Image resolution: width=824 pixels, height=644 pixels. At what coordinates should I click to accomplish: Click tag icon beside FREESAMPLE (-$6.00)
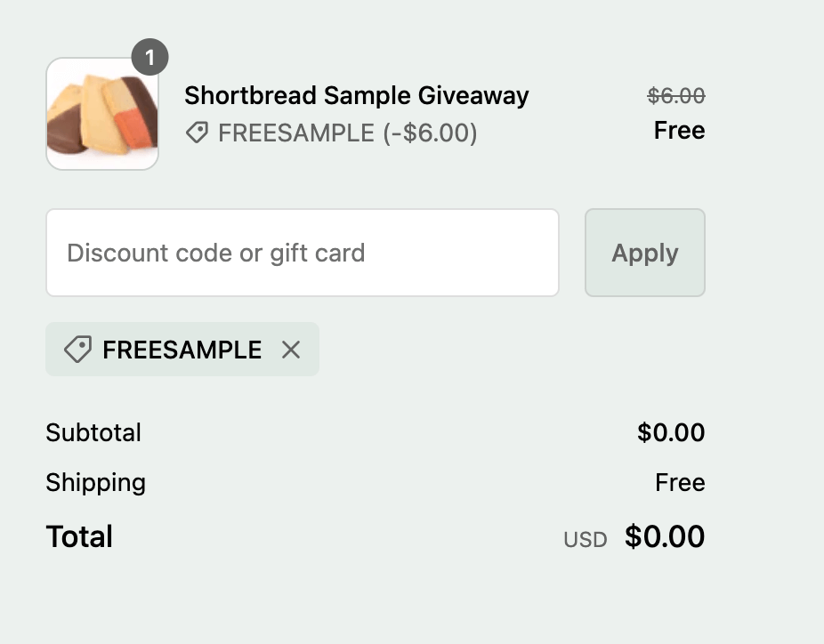pyautogui.click(x=197, y=133)
